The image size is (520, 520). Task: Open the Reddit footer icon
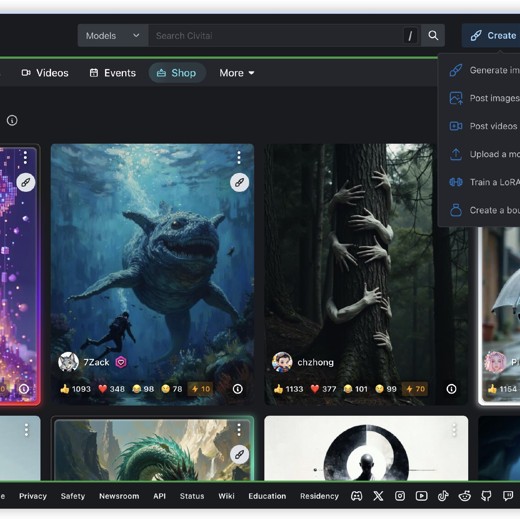click(465, 496)
